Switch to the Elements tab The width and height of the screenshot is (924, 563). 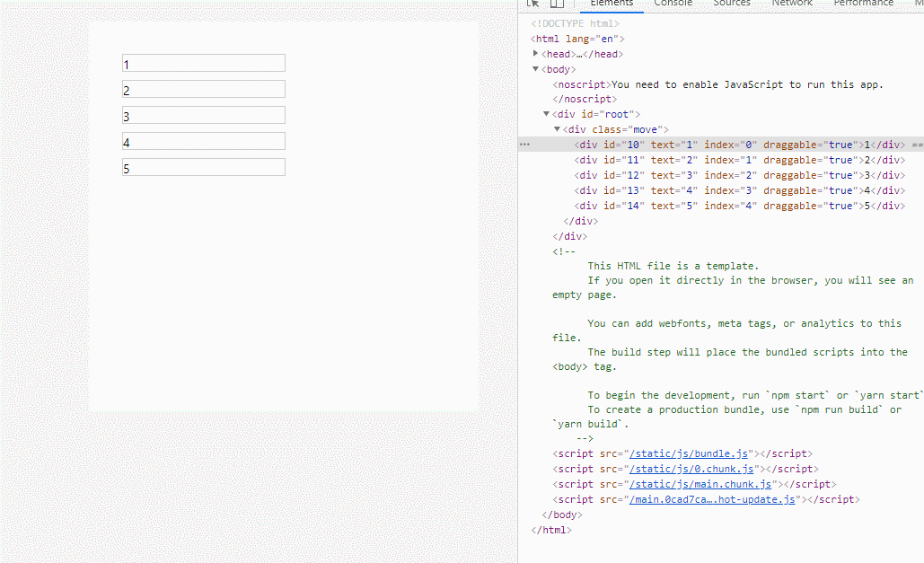click(x=612, y=4)
